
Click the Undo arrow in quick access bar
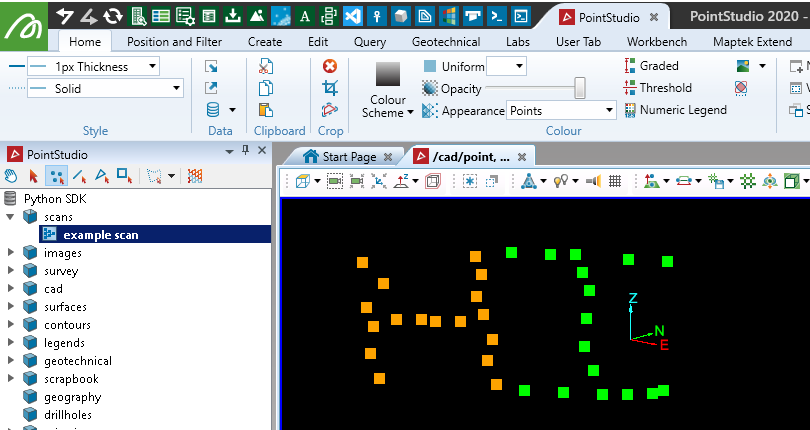65,17
